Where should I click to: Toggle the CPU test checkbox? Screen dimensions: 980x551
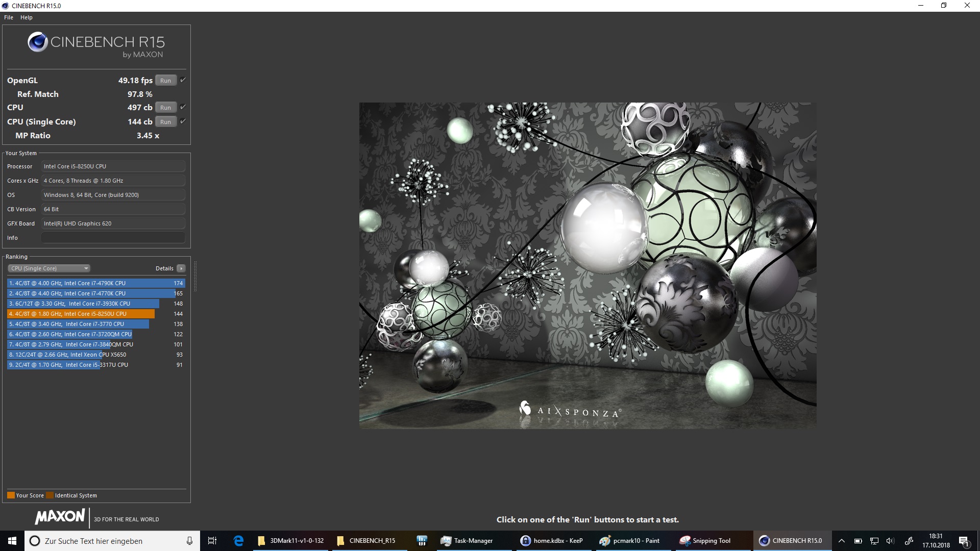tap(183, 107)
